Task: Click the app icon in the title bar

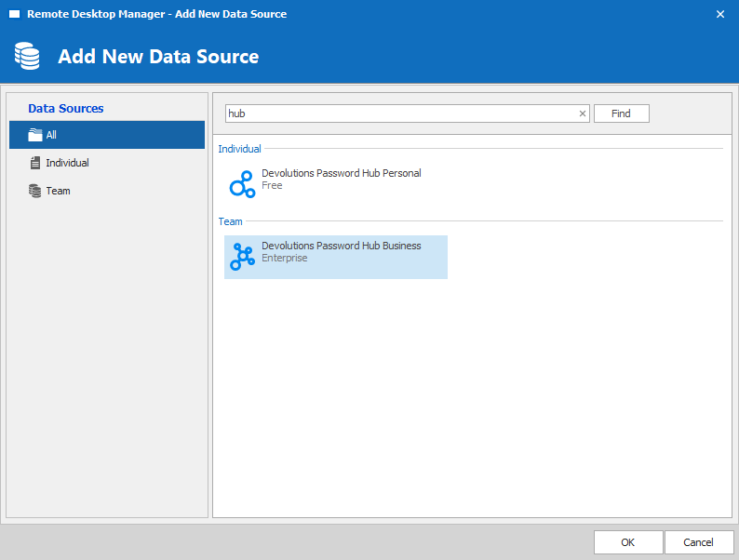Action: (x=14, y=14)
